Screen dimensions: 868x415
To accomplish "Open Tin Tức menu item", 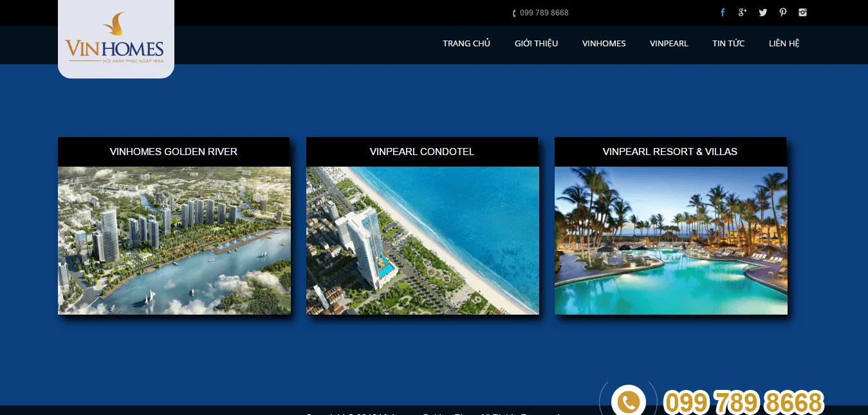I will 728,44.
